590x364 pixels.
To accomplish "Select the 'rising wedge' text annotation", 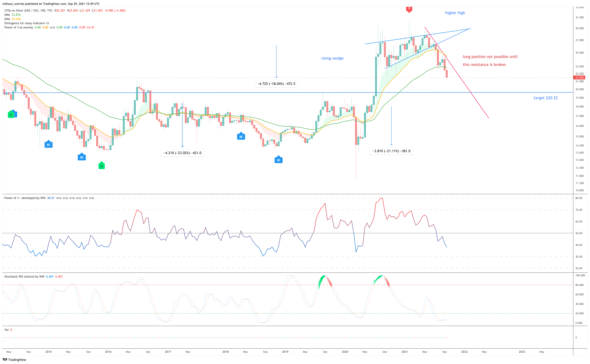I will coord(332,58).
